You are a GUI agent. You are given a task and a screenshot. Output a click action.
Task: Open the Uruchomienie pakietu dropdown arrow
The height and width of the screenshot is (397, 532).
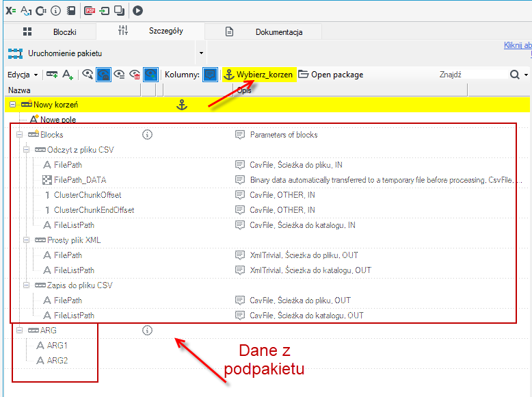pos(201,53)
